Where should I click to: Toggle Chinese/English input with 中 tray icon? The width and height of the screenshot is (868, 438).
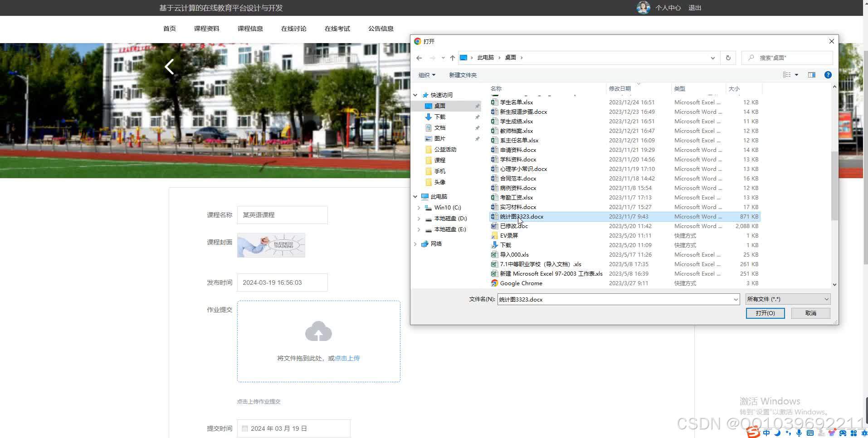(766, 433)
